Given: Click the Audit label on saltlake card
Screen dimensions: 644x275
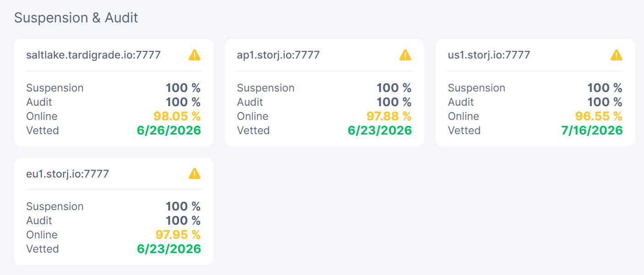Looking at the screenshot, I should click(x=39, y=102).
